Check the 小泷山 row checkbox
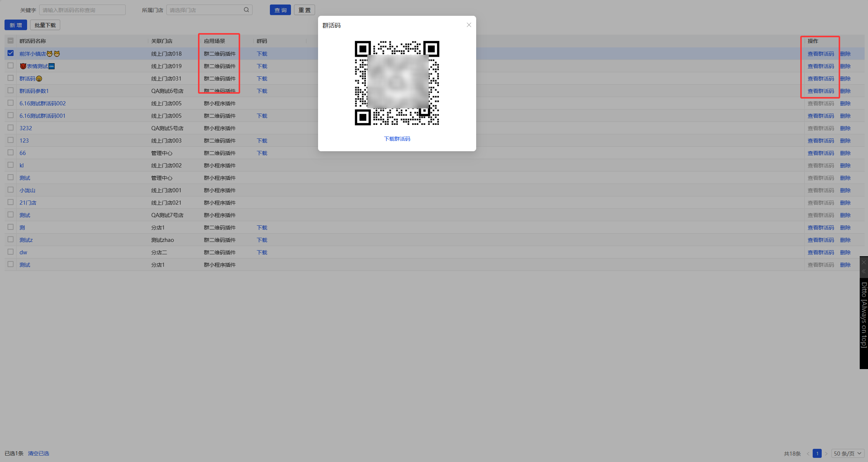Viewport: 868px width, 462px height. [x=11, y=190]
